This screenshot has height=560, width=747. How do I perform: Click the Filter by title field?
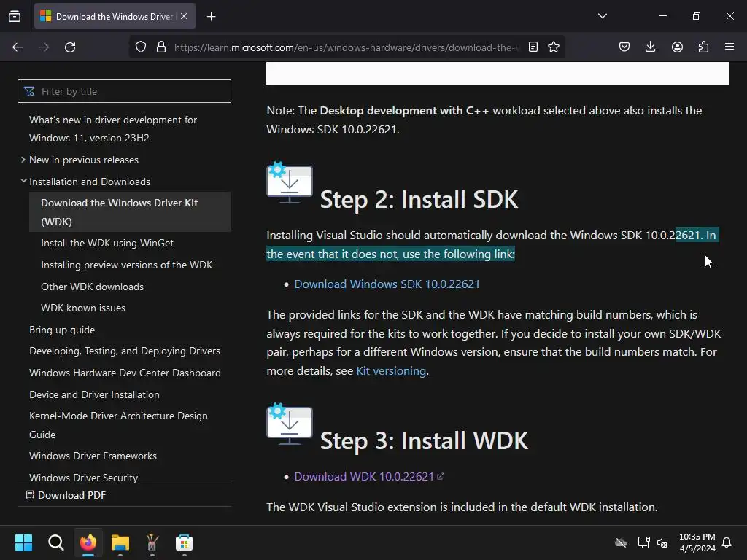[x=124, y=91]
